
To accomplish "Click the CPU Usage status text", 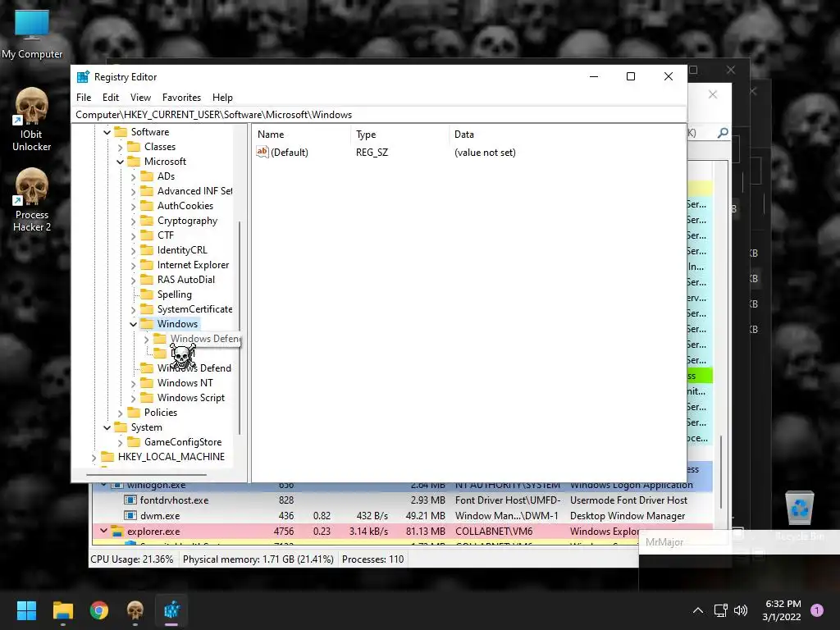I will [132, 559].
